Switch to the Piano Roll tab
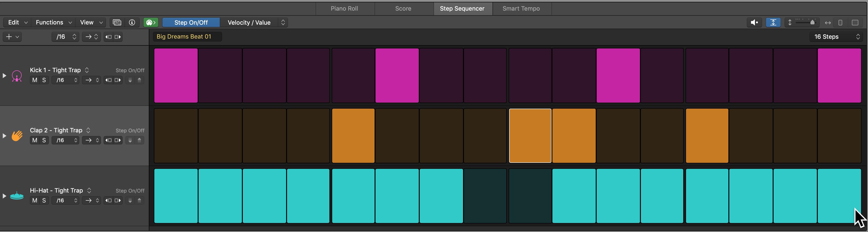 344,9
